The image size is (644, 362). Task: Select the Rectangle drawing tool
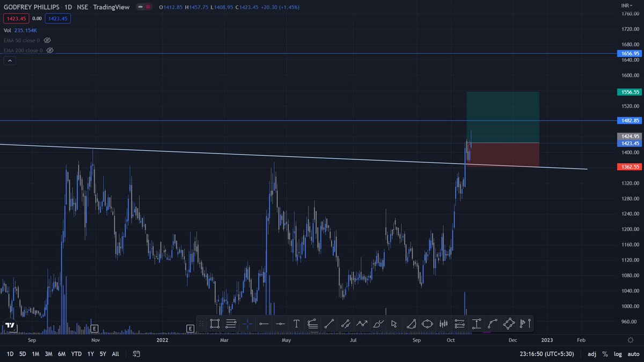pos(215,323)
